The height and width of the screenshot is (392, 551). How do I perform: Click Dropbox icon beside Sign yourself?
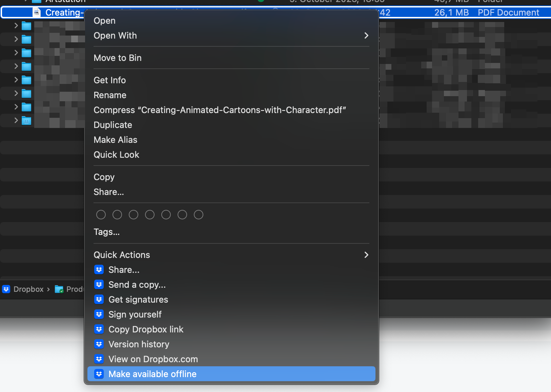coord(99,314)
